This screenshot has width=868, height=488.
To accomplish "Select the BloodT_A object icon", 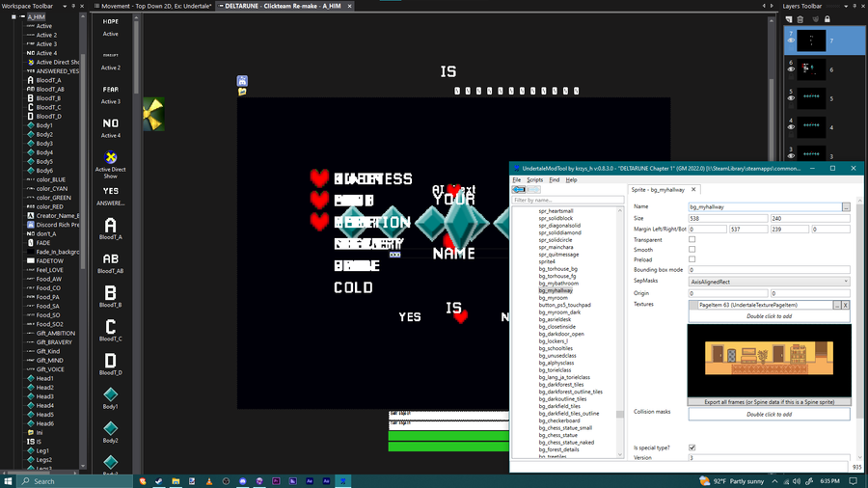I will [x=110, y=225].
